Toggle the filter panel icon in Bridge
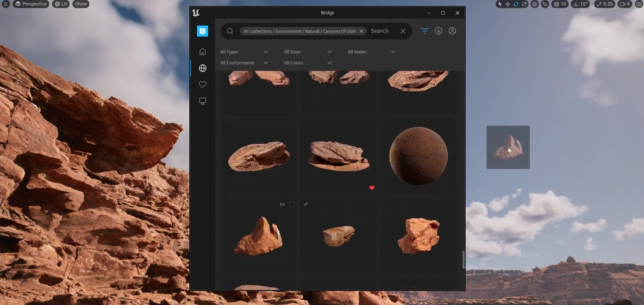The height and width of the screenshot is (305, 644). click(x=424, y=31)
